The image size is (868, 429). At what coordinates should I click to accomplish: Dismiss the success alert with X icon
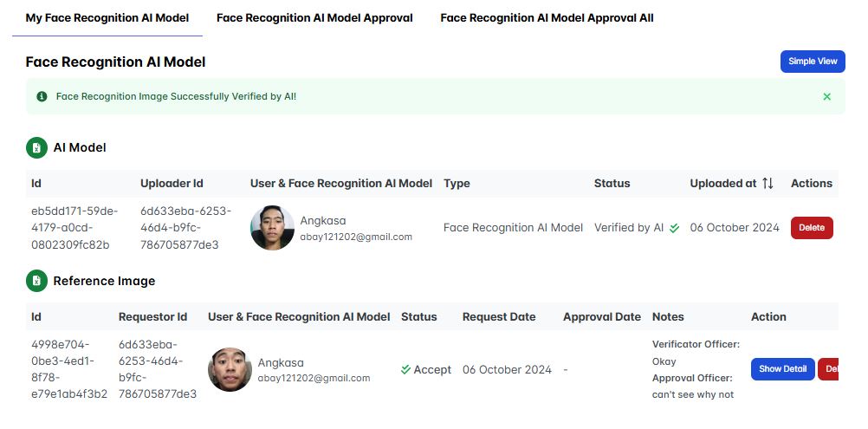coord(826,96)
